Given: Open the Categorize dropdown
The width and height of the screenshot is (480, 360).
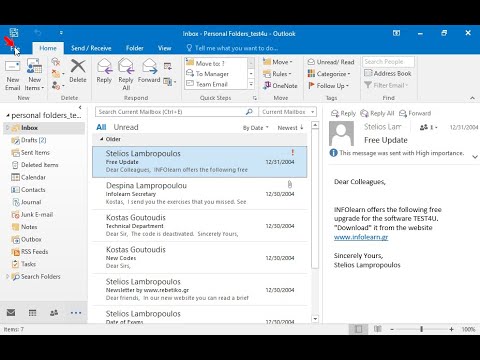Looking at the screenshot, I should 329,74.
